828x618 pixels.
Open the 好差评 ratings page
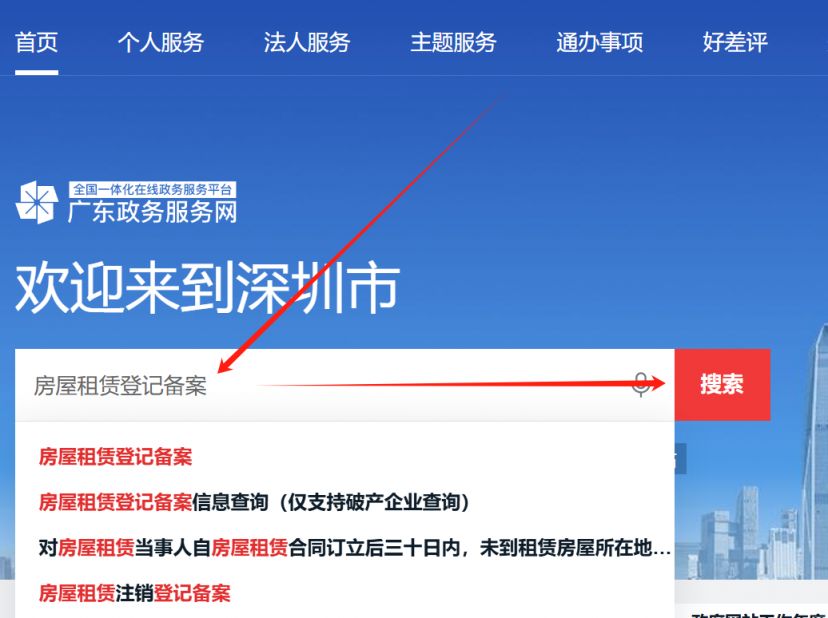(x=735, y=42)
